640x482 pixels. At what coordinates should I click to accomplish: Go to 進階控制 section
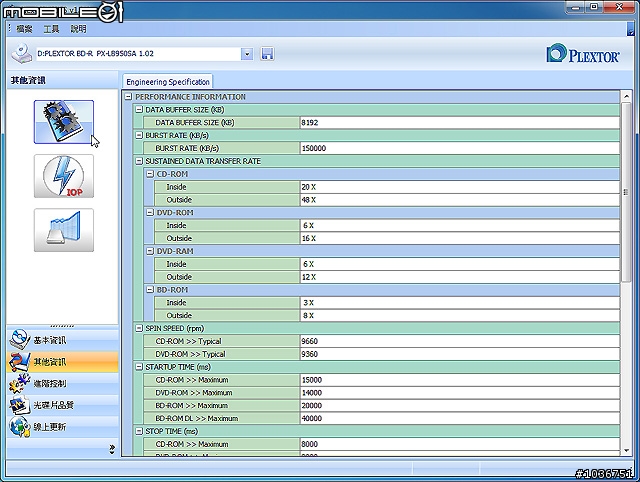pyautogui.click(x=62, y=383)
